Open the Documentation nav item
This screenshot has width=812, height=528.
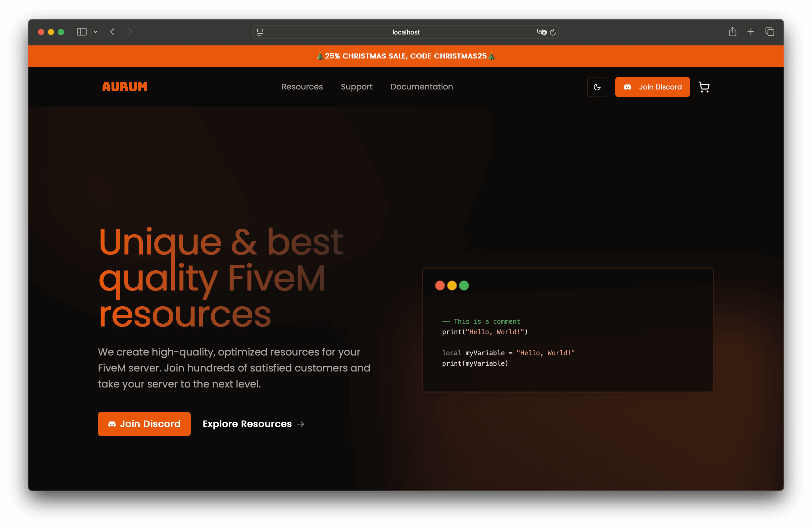(422, 87)
